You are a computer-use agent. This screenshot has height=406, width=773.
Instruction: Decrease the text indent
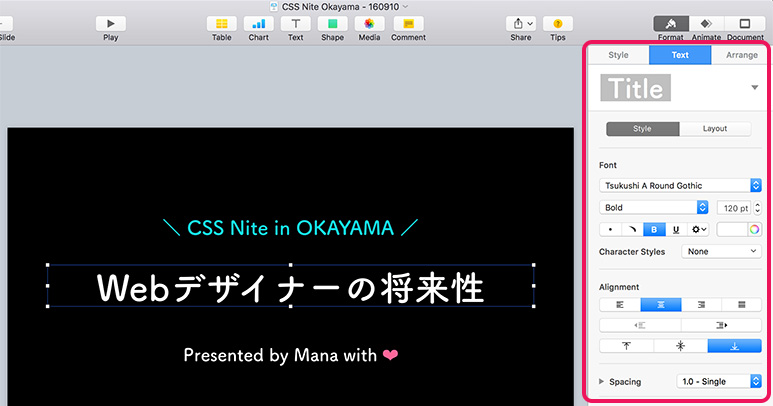[640, 325]
